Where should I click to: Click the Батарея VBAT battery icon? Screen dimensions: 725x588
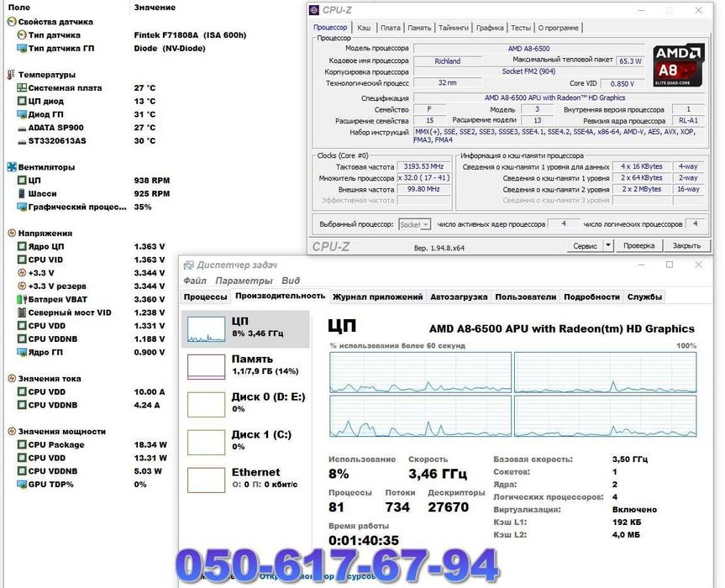21,300
